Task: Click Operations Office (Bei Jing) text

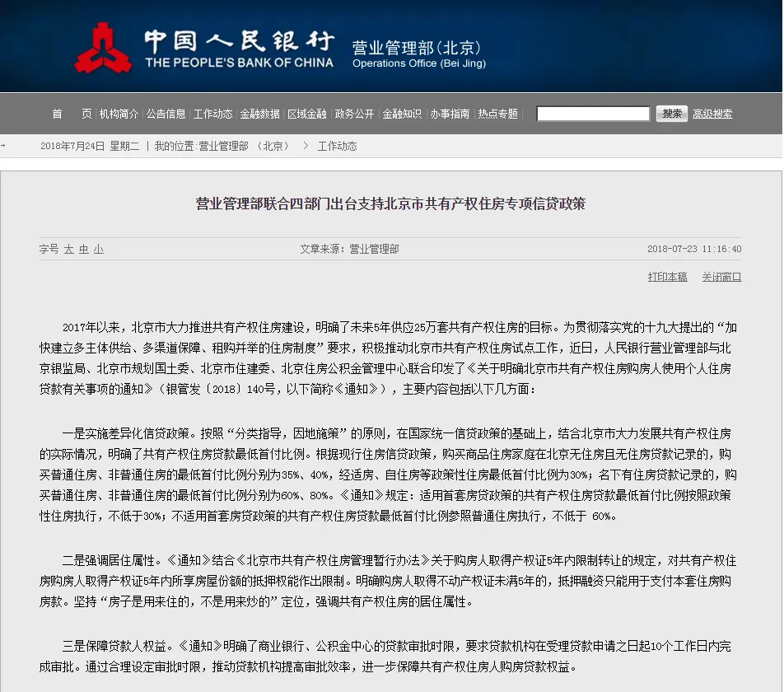Action: (419, 63)
